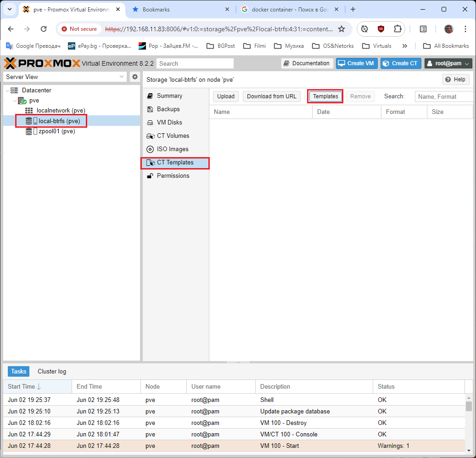
Task: Open the Summary section
Action: pos(176,96)
